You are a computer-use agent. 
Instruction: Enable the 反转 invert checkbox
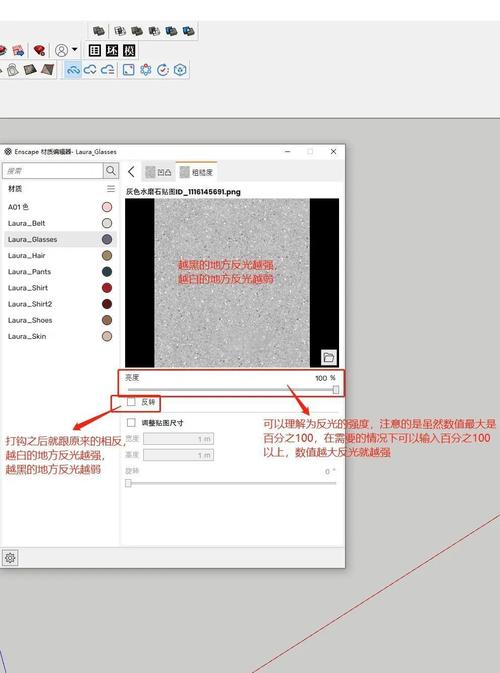click(x=131, y=402)
